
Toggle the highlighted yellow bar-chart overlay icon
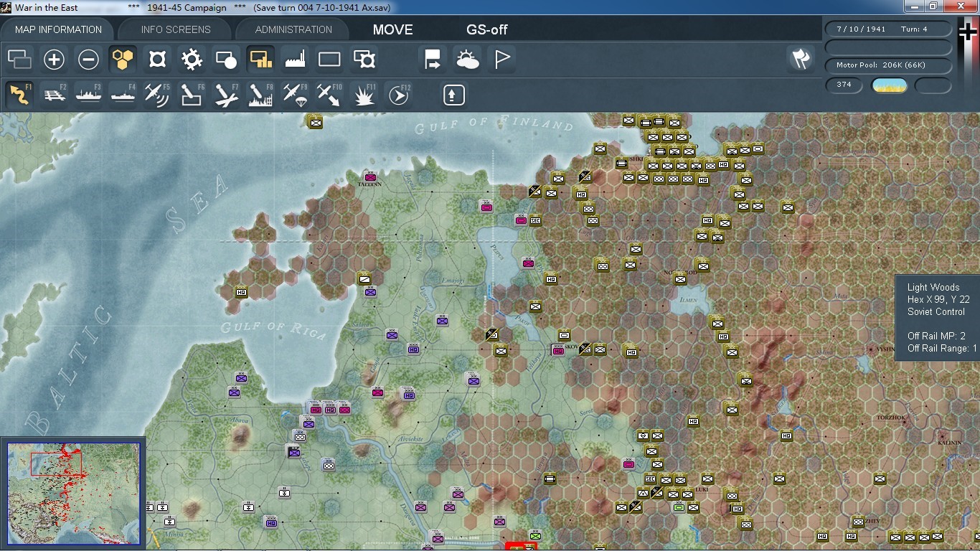pos(260,59)
